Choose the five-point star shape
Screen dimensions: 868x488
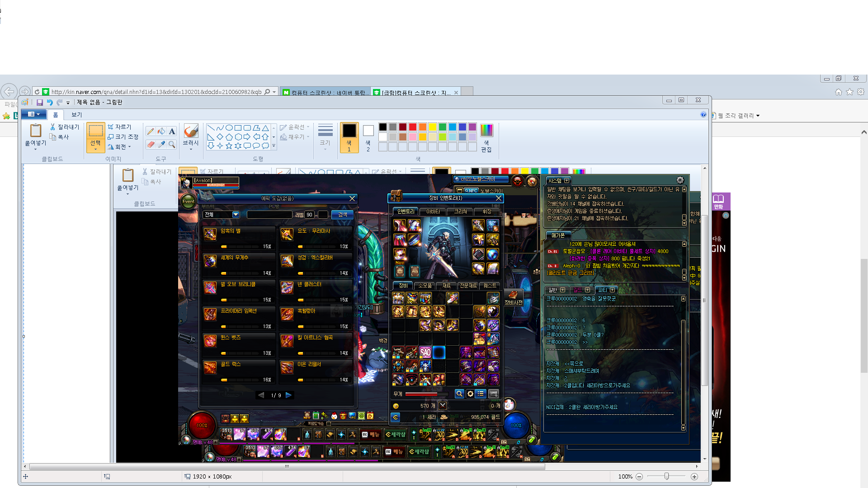[229, 145]
